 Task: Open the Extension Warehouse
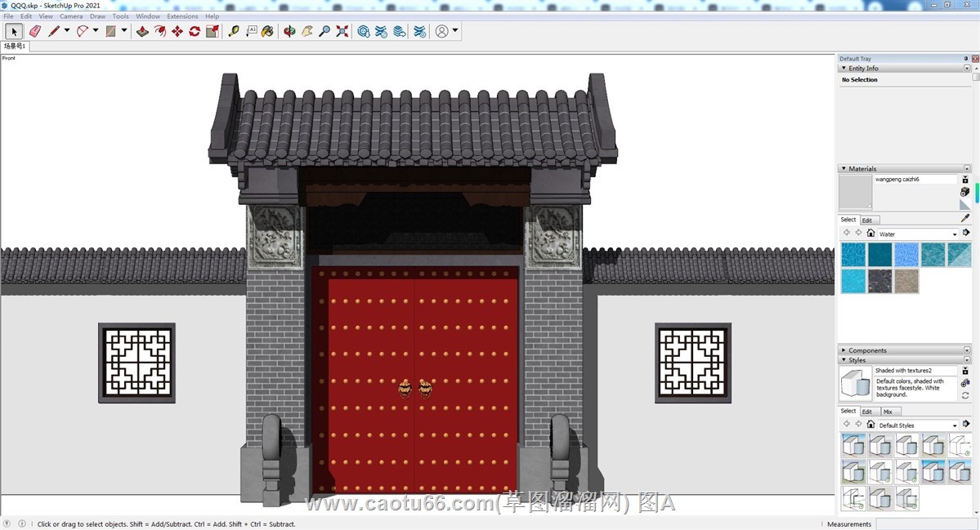click(381, 31)
